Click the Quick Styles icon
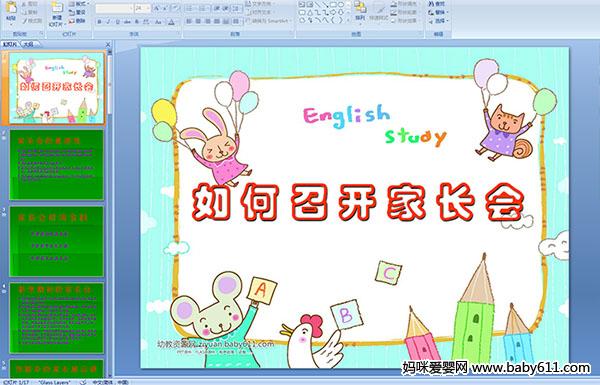This screenshot has width=600, height=385. click(379, 8)
